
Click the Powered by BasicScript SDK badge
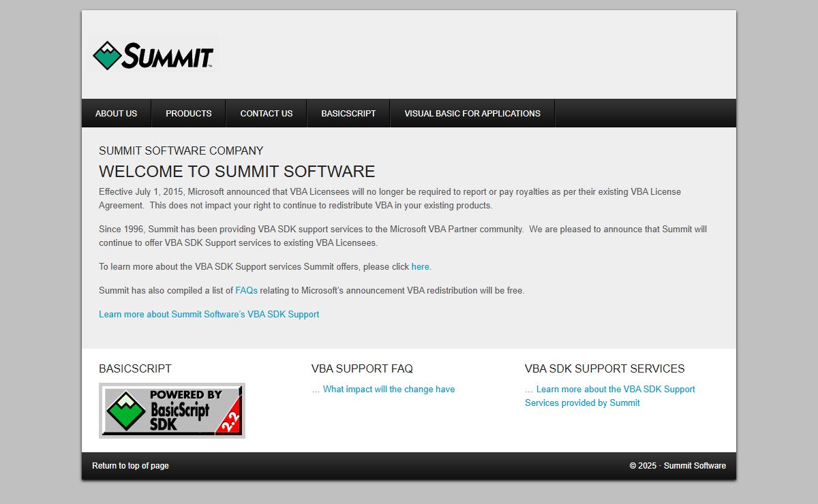point(172,410)
